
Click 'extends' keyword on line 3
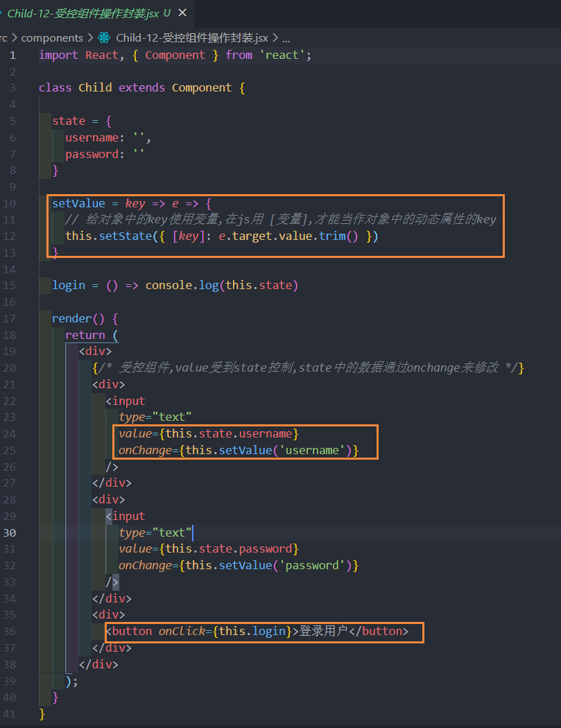[x=141, y=88]
